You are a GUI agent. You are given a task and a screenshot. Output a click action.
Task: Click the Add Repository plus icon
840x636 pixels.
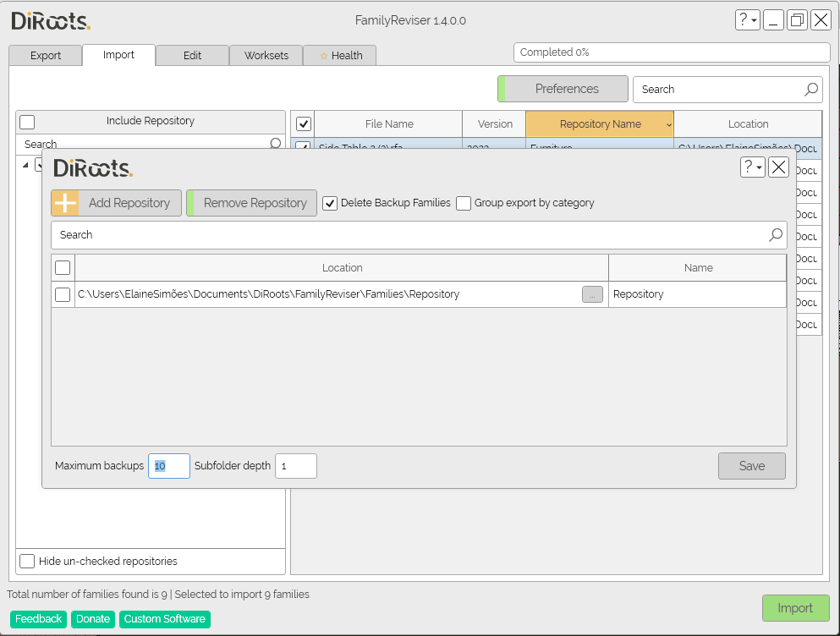pos(65,203)
